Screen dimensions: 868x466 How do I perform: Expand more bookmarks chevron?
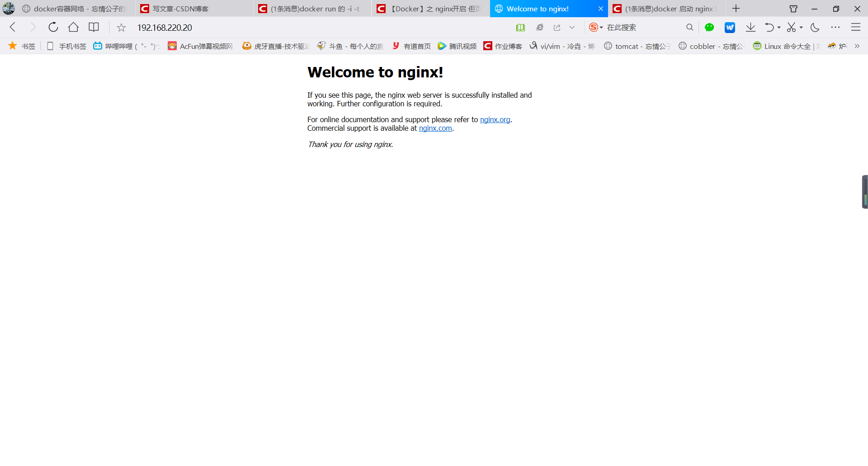tap(857, 46)
